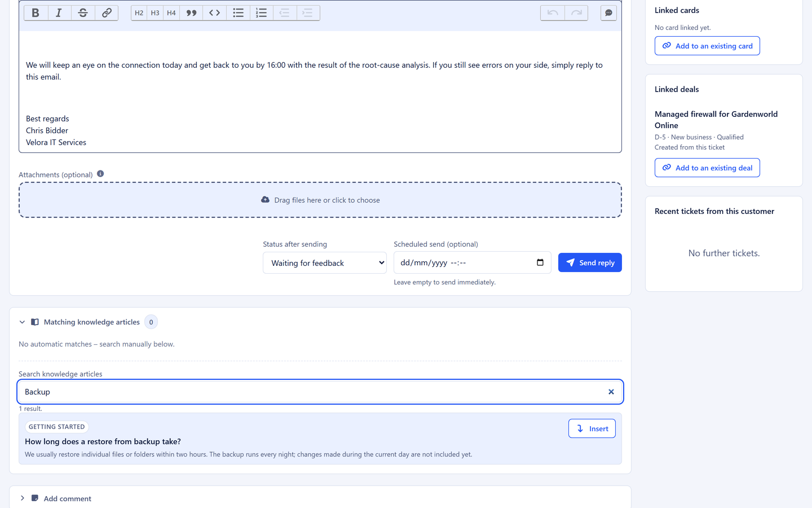812x508 pixels.
Task: Add ticket to an existing card
Action: 707,46
